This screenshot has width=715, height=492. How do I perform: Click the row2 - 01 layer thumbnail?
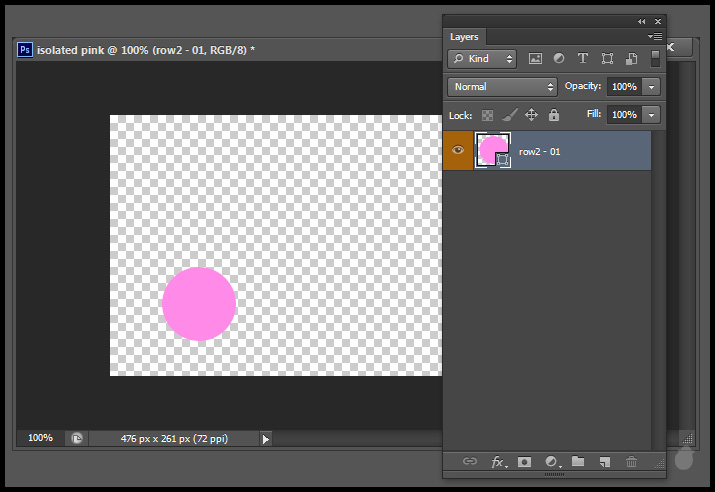coord(492,150)
